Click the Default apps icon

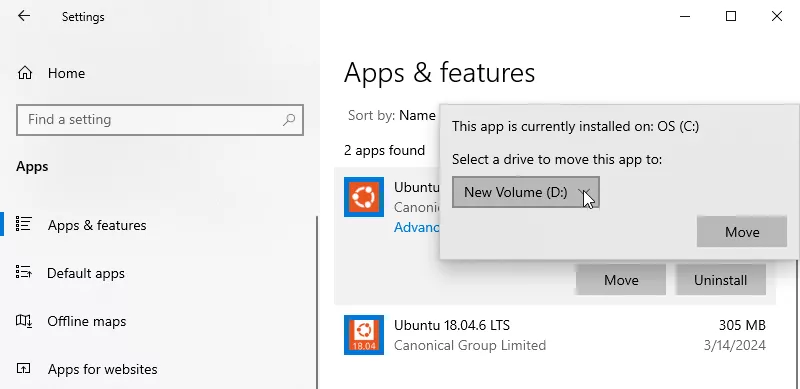[x=24, y=272]
